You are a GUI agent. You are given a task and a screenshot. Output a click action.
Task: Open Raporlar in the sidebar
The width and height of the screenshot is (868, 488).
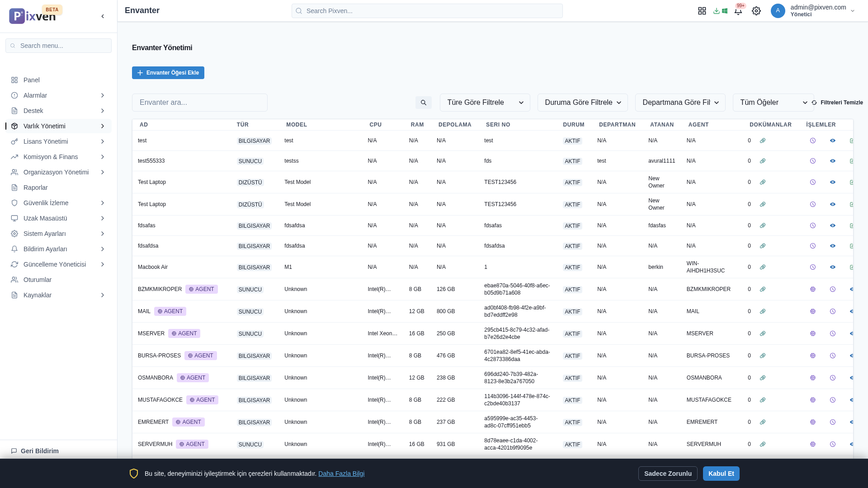pos(36,188)
